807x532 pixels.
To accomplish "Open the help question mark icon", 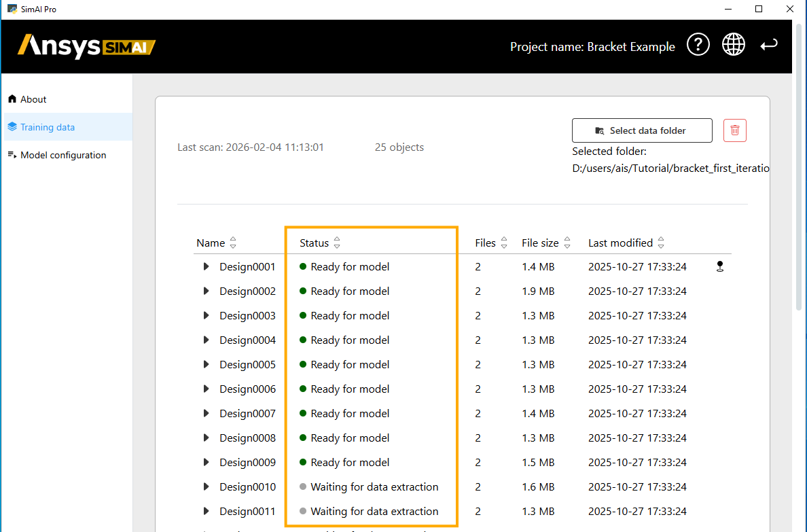I will [698, 46].
